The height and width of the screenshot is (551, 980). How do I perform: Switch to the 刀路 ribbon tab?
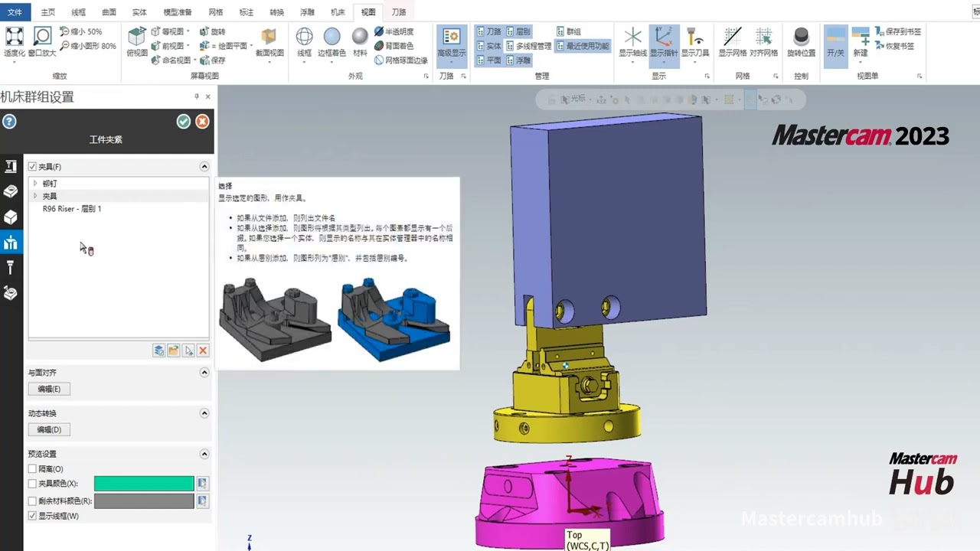click(399, 12)
